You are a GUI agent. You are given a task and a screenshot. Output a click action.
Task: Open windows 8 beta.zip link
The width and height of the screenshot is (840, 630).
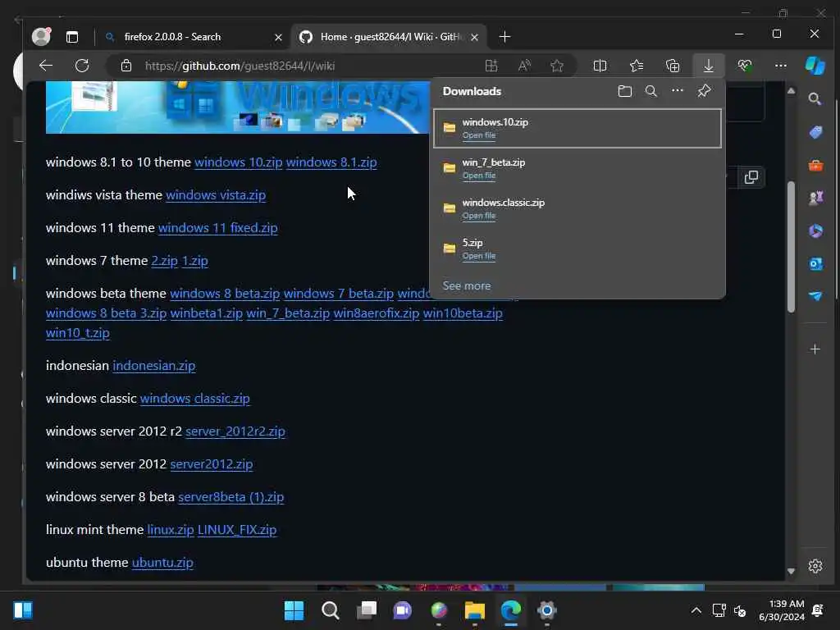(225, 294)
